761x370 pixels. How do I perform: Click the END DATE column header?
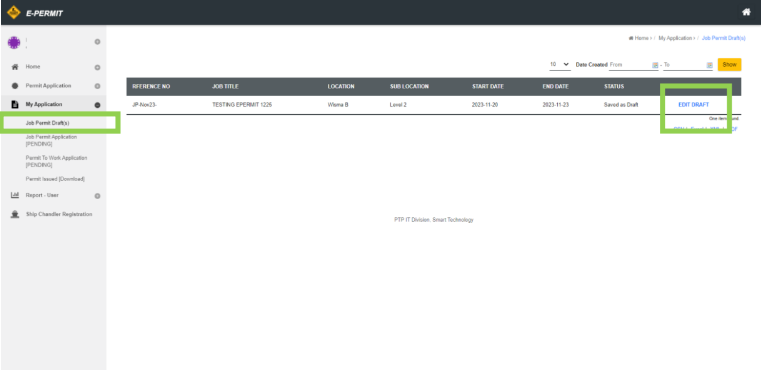(555, 87)
